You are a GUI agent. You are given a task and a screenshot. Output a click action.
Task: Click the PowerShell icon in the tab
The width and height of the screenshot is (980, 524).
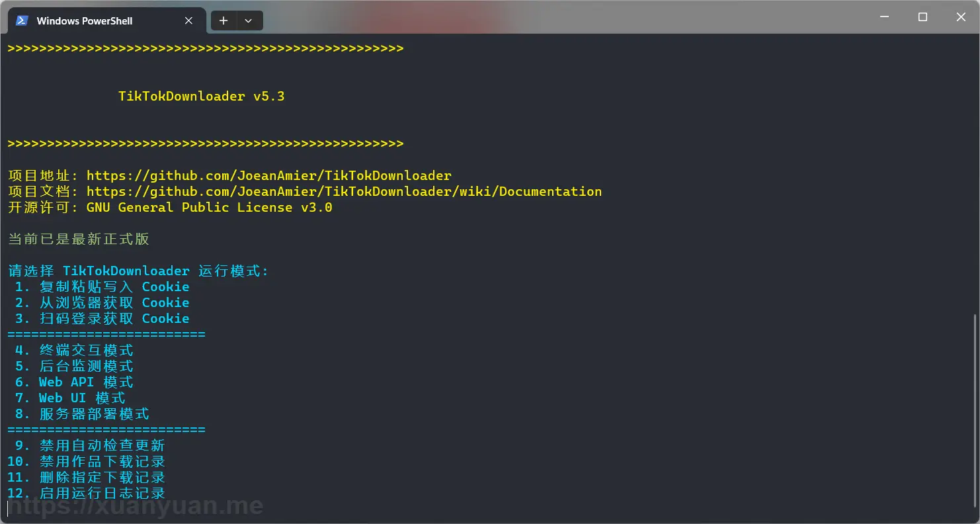[x=22, y=21]
